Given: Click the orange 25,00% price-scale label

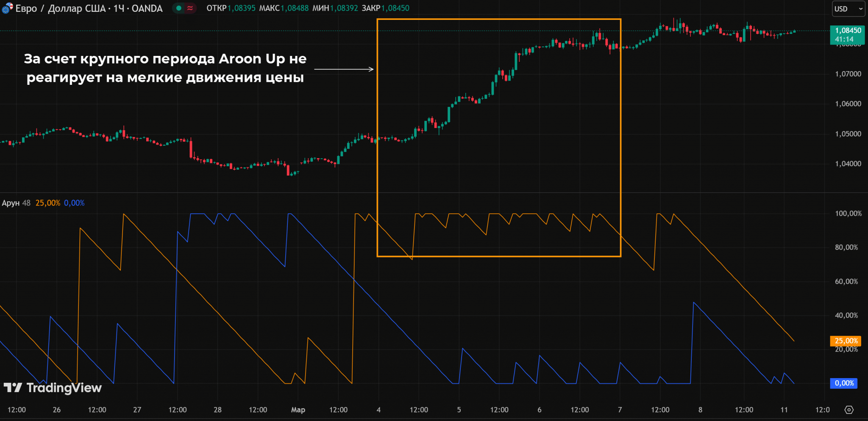Looking at the screenshot, I should click(846, 341).
